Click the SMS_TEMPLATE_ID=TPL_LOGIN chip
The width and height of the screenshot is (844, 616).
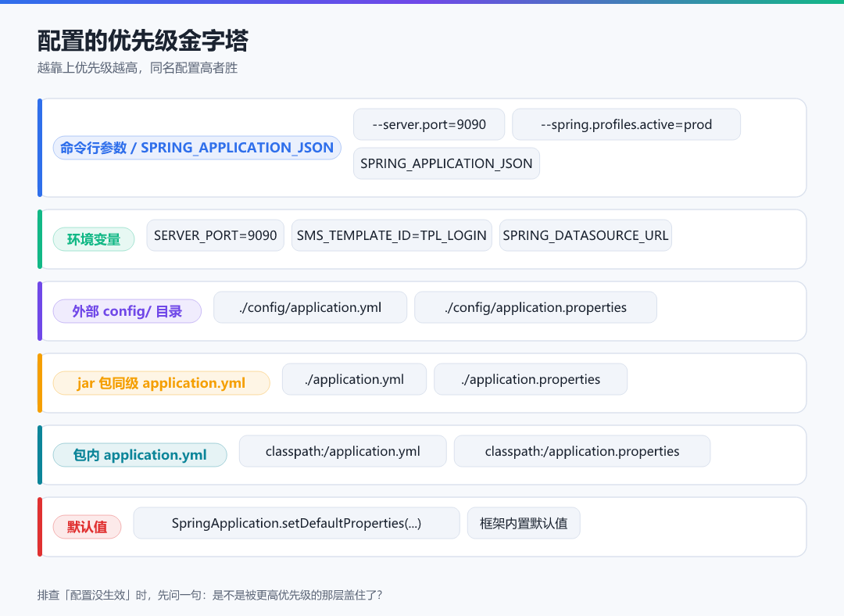pos(392,235)
